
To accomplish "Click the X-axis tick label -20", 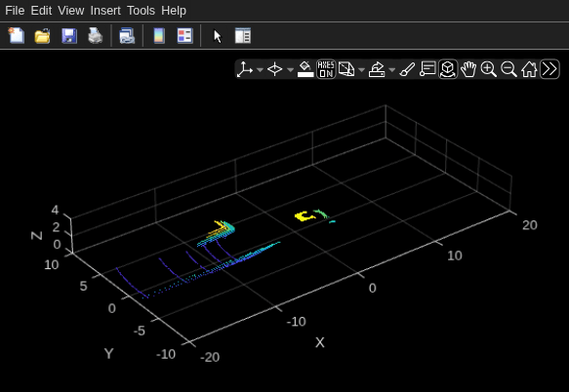I will 210,357.
